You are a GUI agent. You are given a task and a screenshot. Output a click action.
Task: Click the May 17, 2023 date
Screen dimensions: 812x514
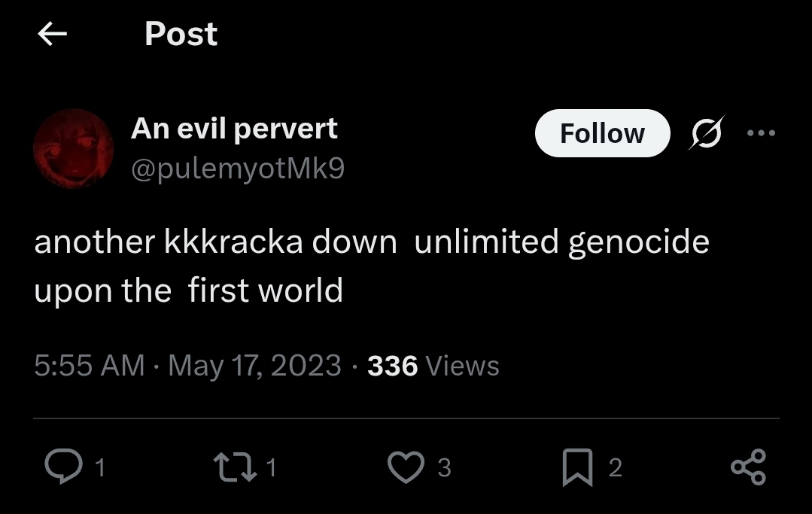pos(254,366)
